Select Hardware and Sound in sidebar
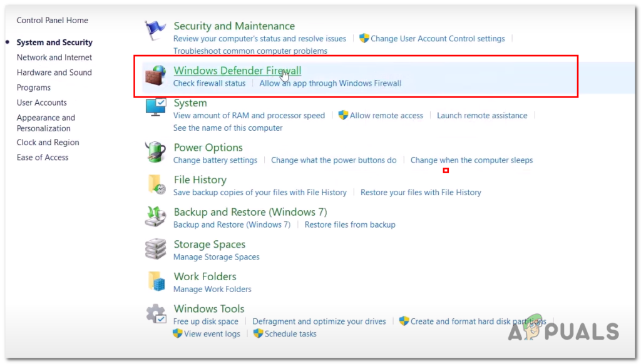Viewport: 641px width, 364px height. pos(54,73)
